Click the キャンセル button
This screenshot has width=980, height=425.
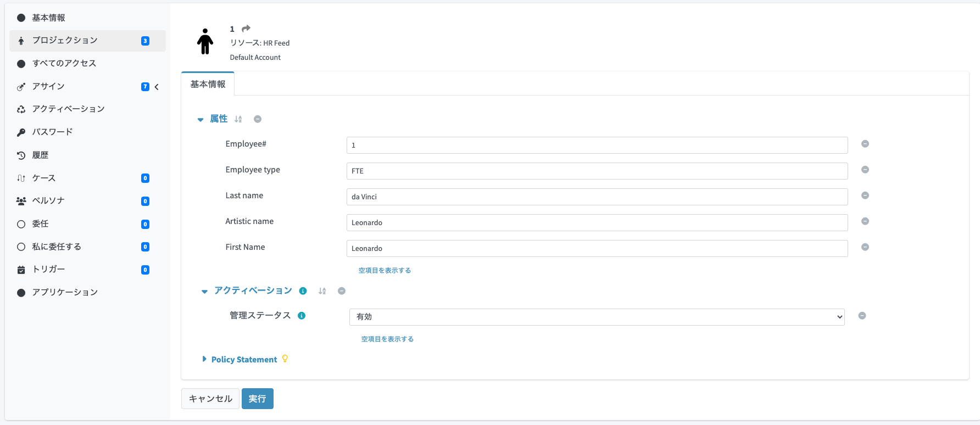(210, 399)
